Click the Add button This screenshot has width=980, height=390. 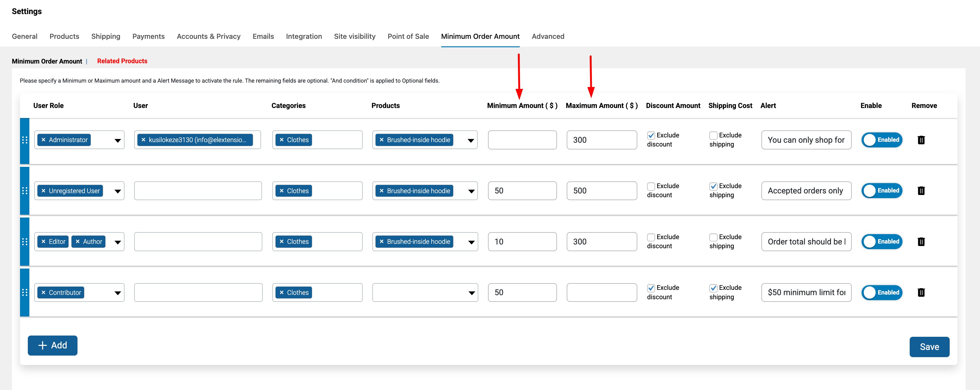click(x=52, y=345)
